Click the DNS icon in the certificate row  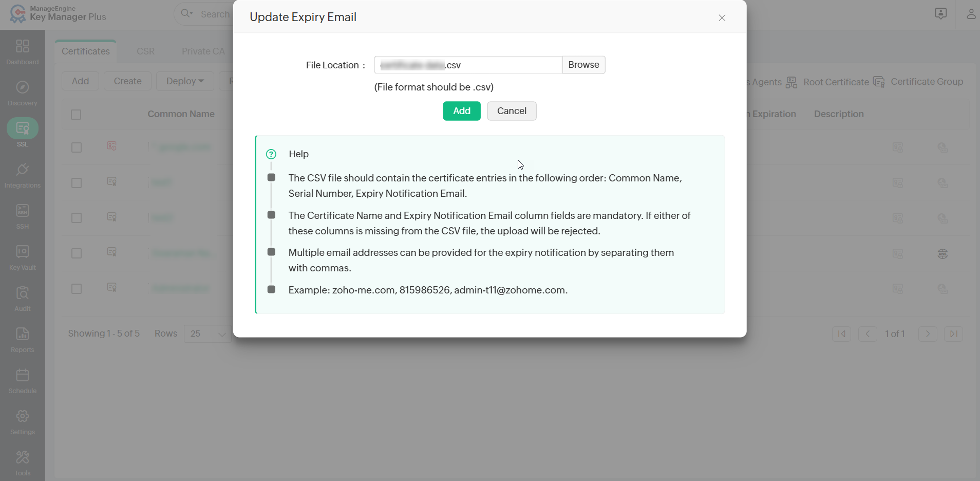944,253
